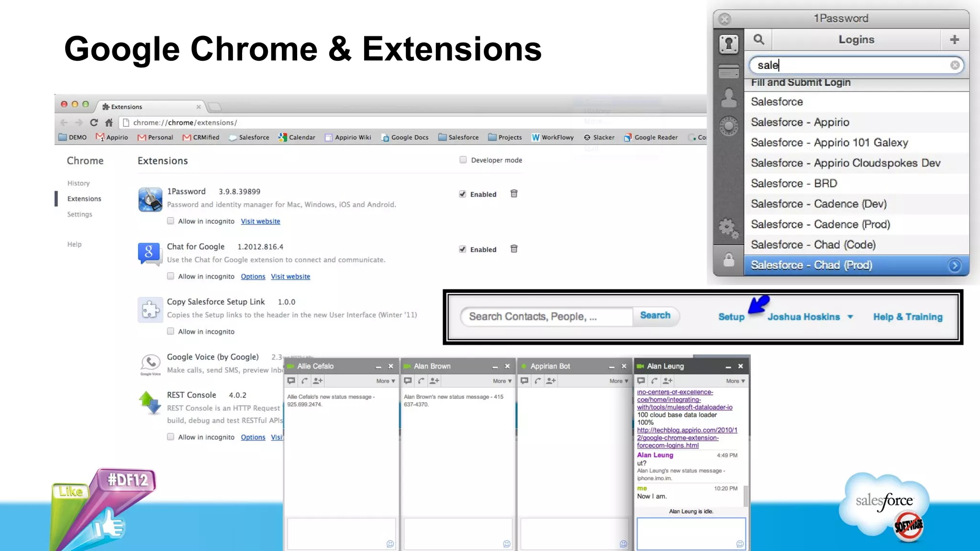Add a new login with plus button
The image size is (980, 551).
click(955, 40)
